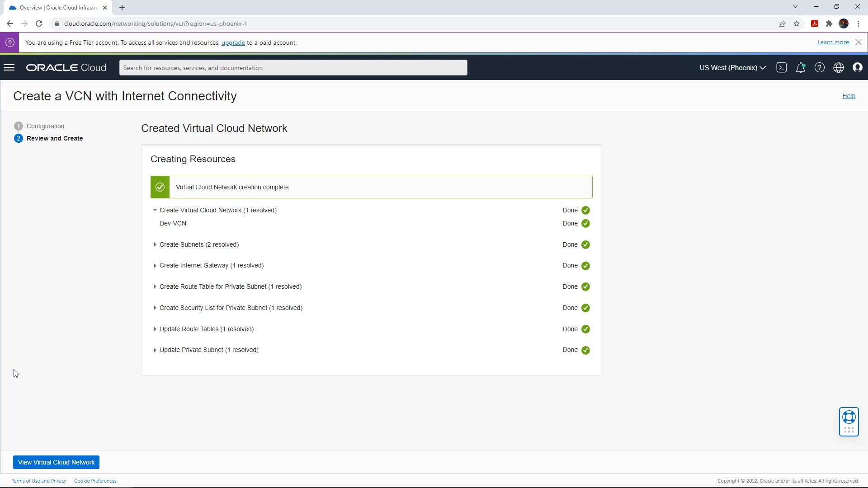The image size is (868, 488).
Task: Close the Overview Oracle Cloud tab
Action: [105, 8]
